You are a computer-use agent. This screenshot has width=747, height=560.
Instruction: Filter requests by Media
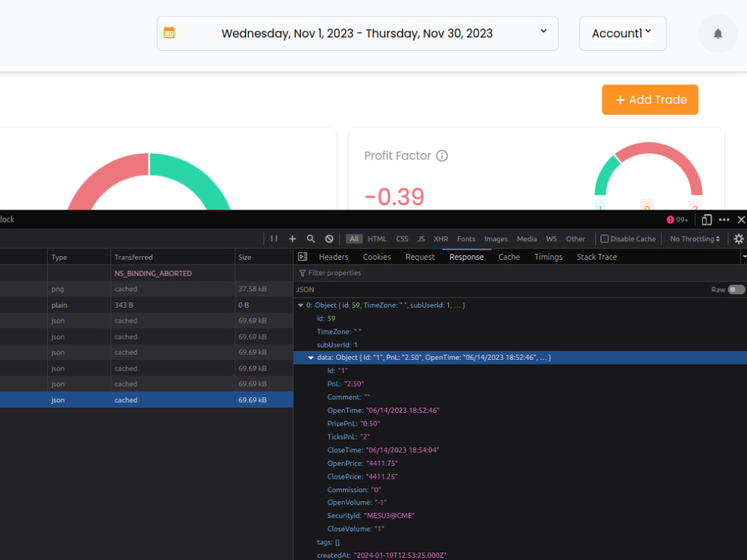point(527,239)
